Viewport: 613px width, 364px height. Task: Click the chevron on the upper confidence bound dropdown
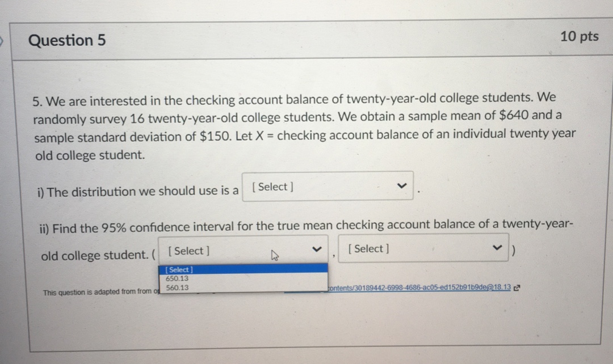pos(497,247)
